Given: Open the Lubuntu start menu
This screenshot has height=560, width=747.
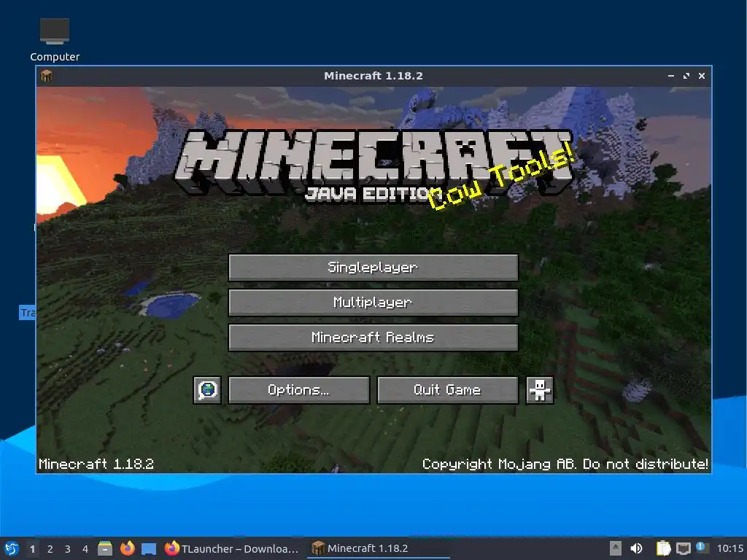Looking at the screenshot, I should (x=11, y=548).
